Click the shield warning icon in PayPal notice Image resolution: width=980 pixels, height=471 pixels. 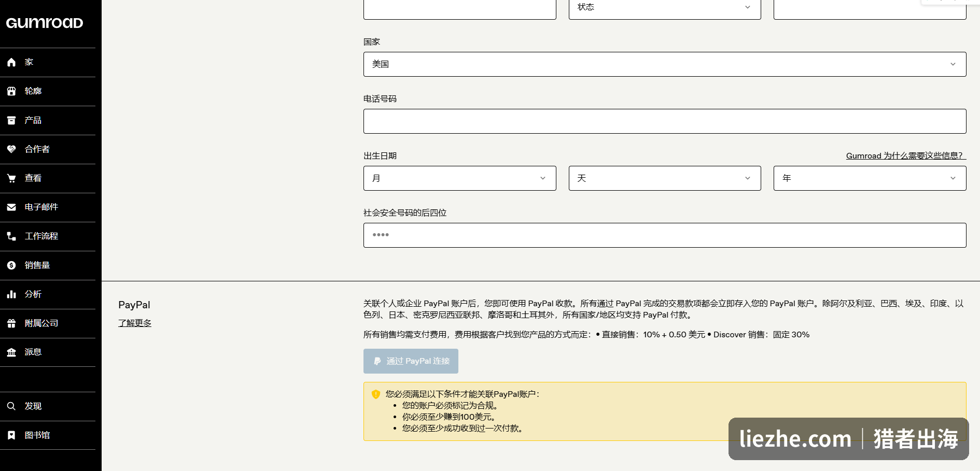(x=376, y=394)
